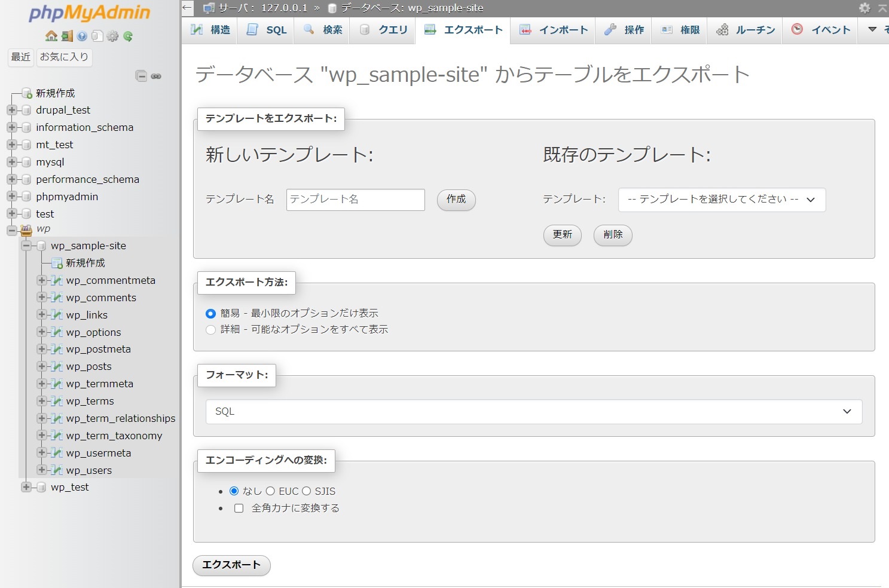Open the クエリ query tab
889x588 pixels.
click(383, 30)
